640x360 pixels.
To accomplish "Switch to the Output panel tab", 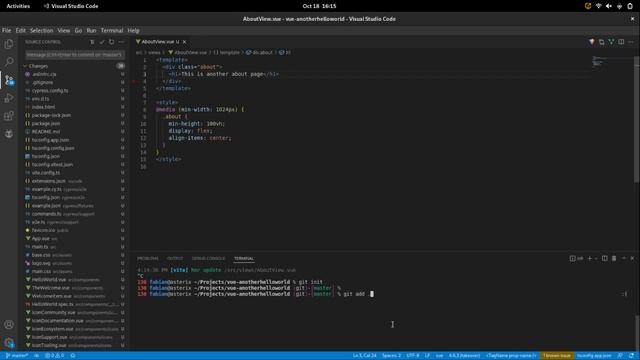I will point(175,258).
